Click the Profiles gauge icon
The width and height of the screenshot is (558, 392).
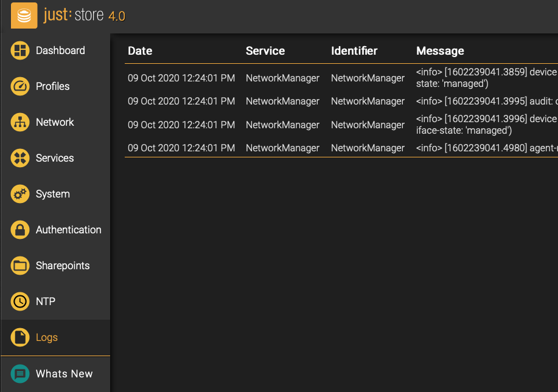pos(20,86)
